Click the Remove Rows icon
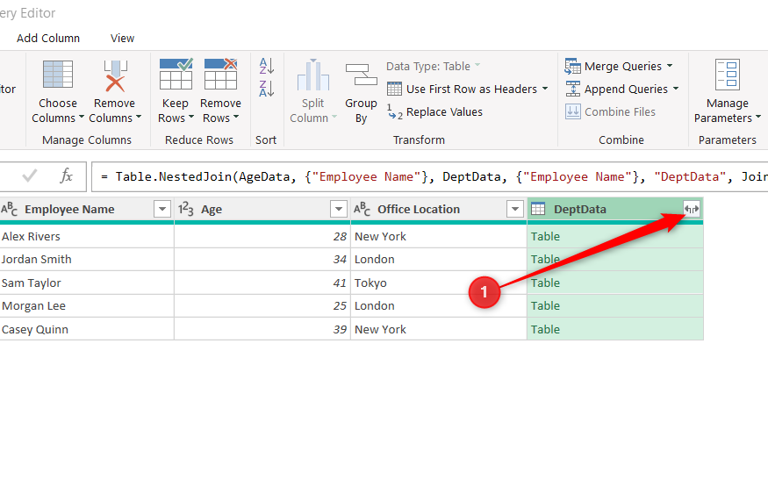Viewport: 768px width, 494px height. click(220, 74)
